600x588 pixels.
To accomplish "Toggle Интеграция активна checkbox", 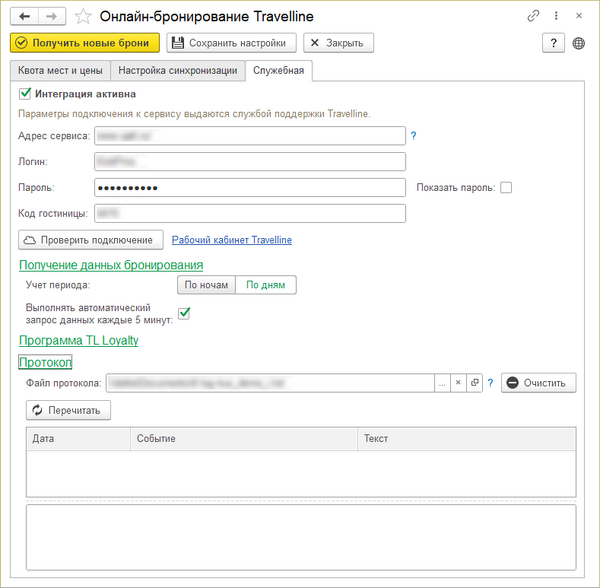I will 25,94.
